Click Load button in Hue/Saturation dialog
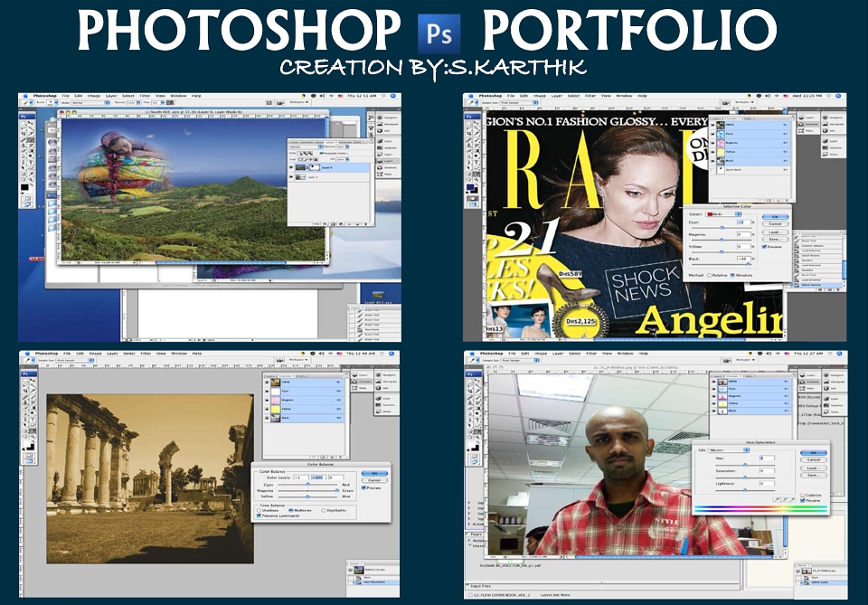 click(814, 468)
